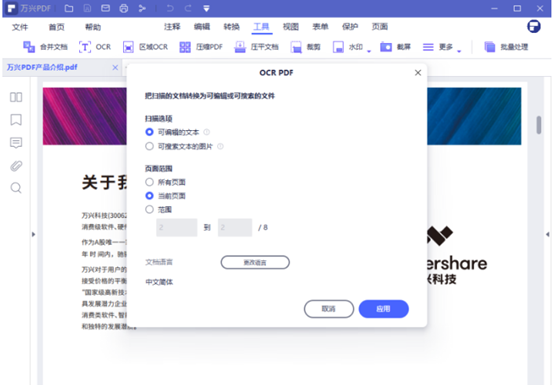Select the 可搜索文本的图片 radio option
The height and width of the screenshot is (385, 553).
pyautogui.click(x=150, y=146)
